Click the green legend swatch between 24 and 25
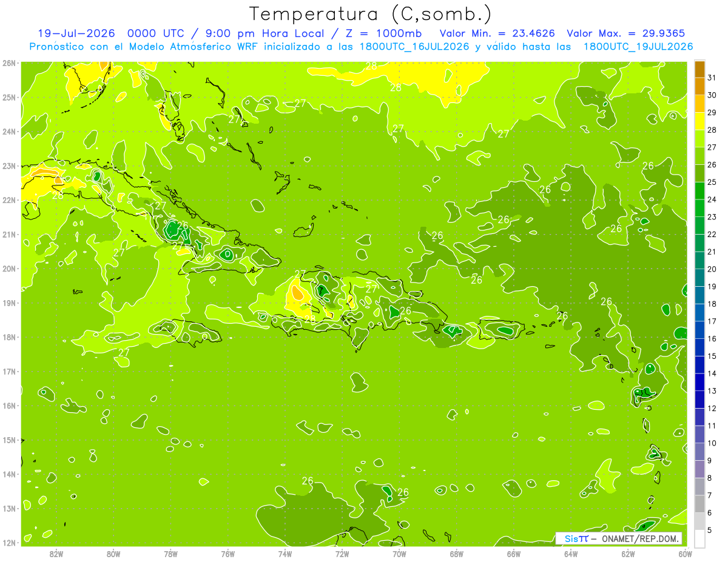Image resolution: width=728 pixels, height=562 pixels. point(699,191)
